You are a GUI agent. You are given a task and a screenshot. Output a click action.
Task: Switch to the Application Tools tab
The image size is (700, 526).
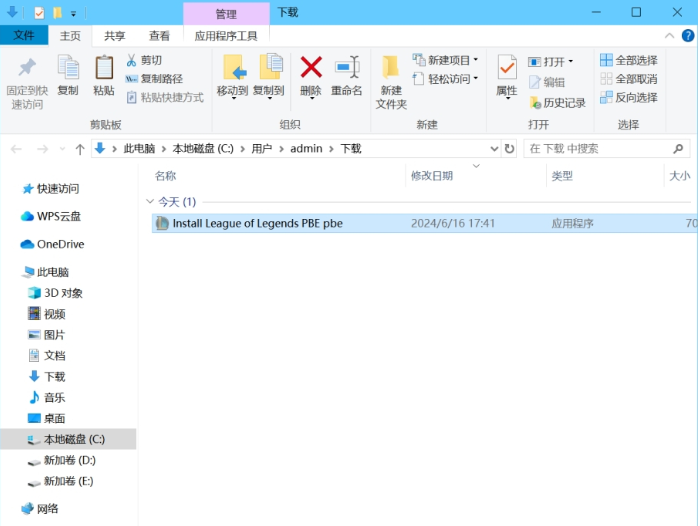click(226, 36)
